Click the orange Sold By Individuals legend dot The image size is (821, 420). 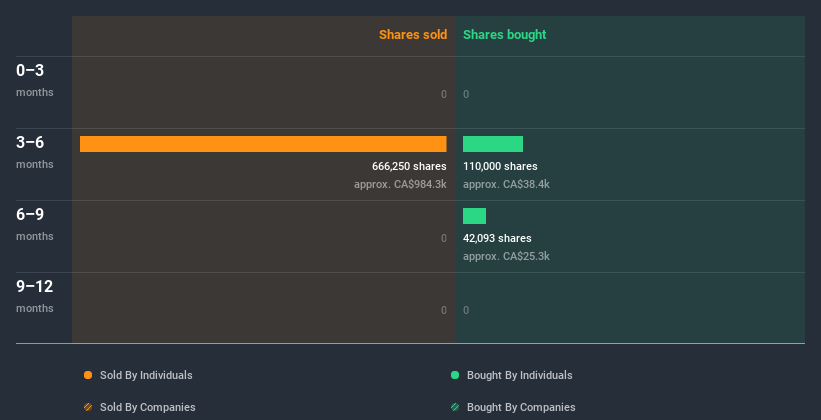[x=88, y=375]
